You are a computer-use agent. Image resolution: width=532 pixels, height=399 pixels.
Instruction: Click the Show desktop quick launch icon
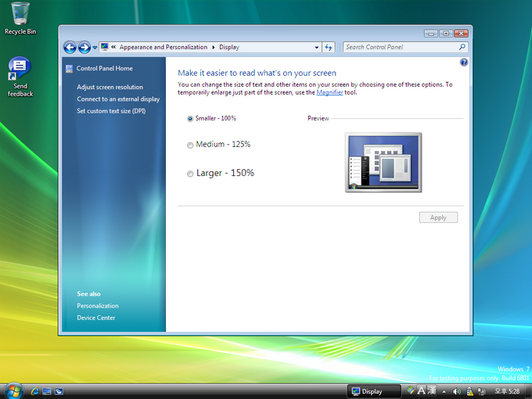point(47,391)
